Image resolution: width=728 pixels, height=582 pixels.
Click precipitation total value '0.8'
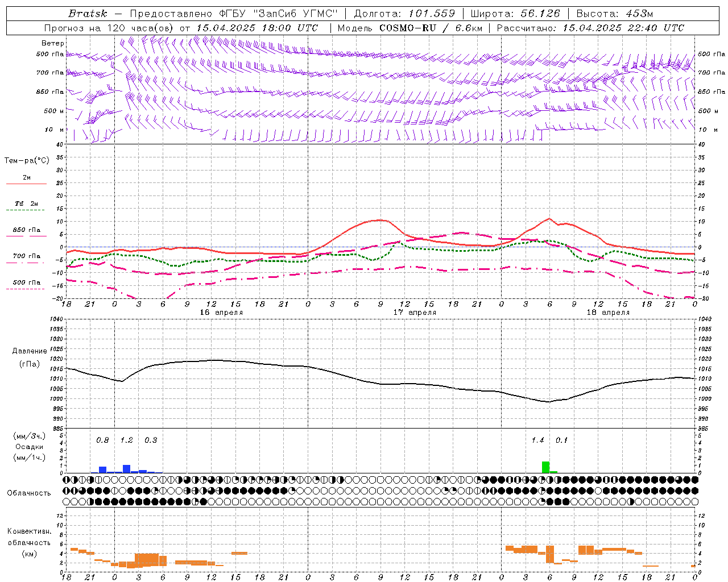102,440
